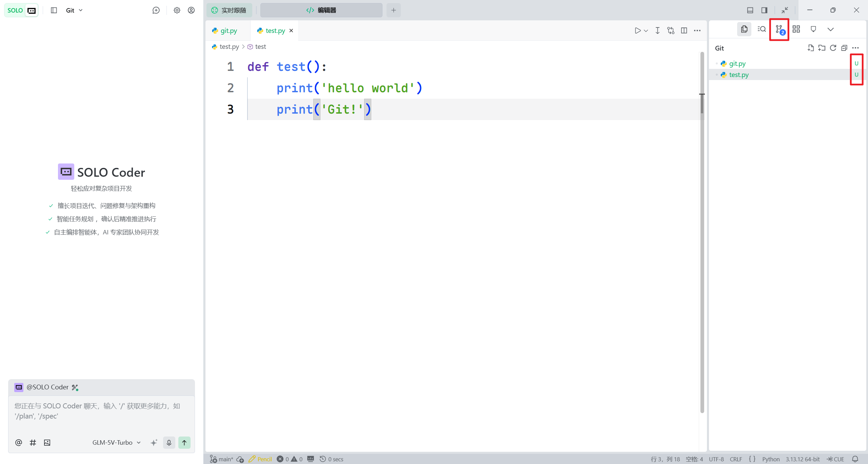The height and width of the screenshot is (464, 868).
Task: Toggle the right side panel layout
Action: coord(764,10)
